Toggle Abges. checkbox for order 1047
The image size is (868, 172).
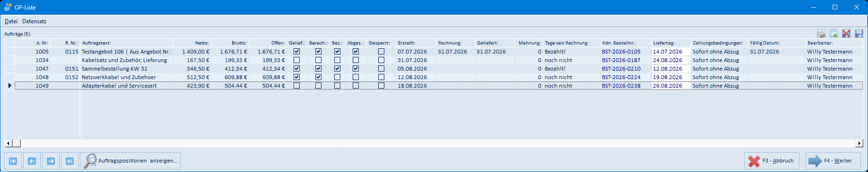(x=356, y=69)
